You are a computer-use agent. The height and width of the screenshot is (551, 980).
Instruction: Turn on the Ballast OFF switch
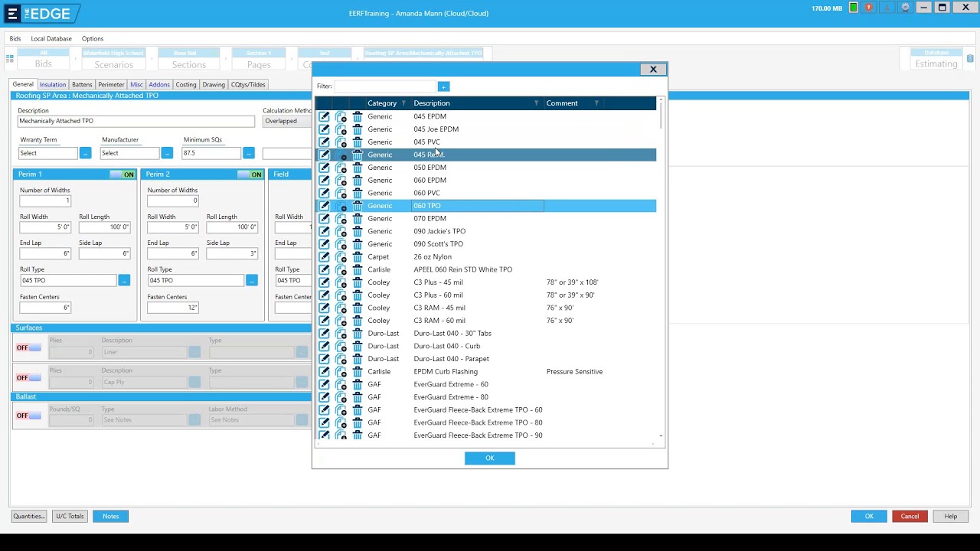click(28, 416)
